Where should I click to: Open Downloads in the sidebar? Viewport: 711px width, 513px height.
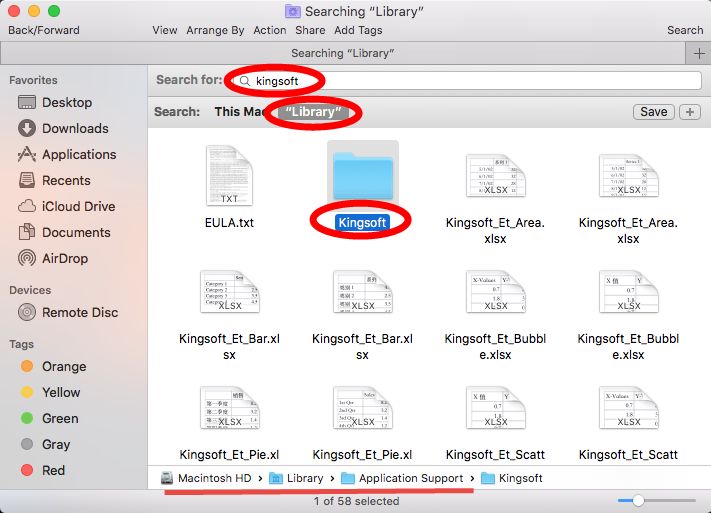click(63, 128)
